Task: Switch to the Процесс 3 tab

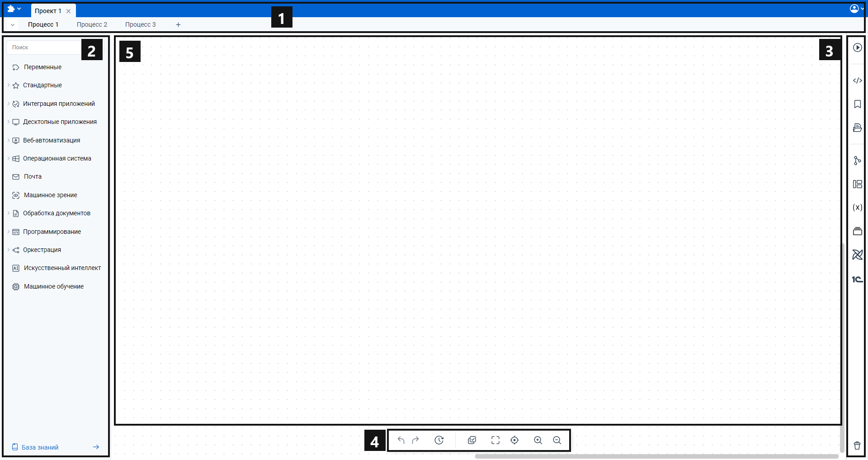Action: 140,24
